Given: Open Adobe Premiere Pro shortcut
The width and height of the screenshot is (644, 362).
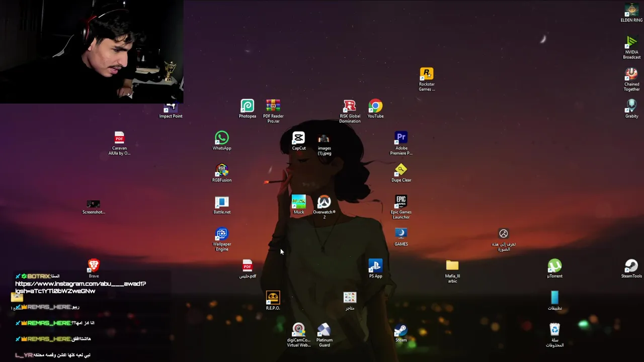Looking at the screenshot, I should (x=401, y=143).
